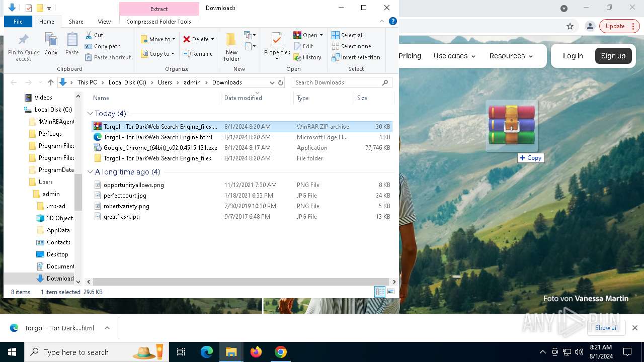Click Paste shortcut in the ribbon
644x362 pixels.
108,57
